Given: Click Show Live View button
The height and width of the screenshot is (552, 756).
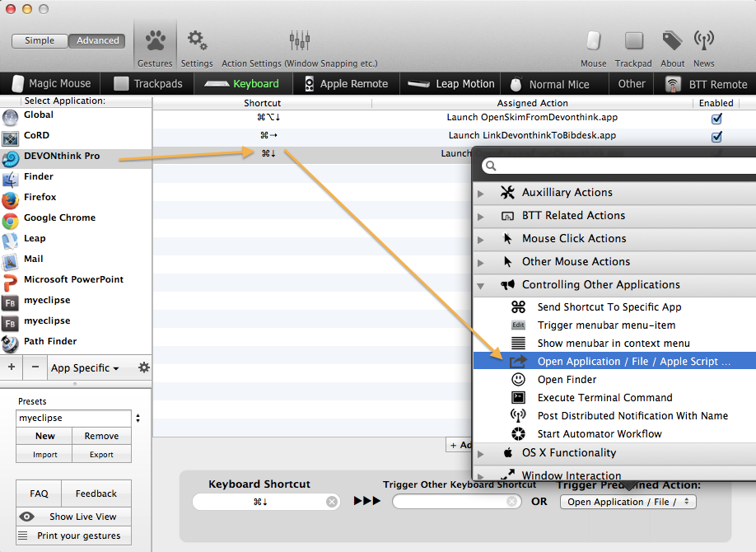Looking at the screenshot, I should click(x=82, y=517).
